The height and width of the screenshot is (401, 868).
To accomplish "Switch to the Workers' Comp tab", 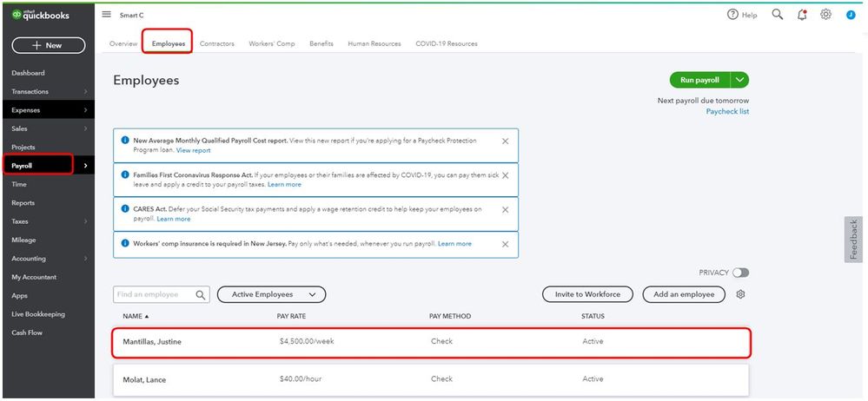I will pos(272,43).
